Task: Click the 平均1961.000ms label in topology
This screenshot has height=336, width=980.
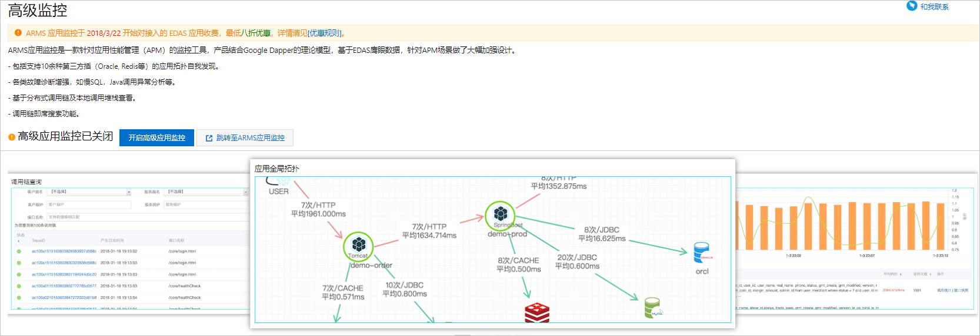Action: point(318,214)
